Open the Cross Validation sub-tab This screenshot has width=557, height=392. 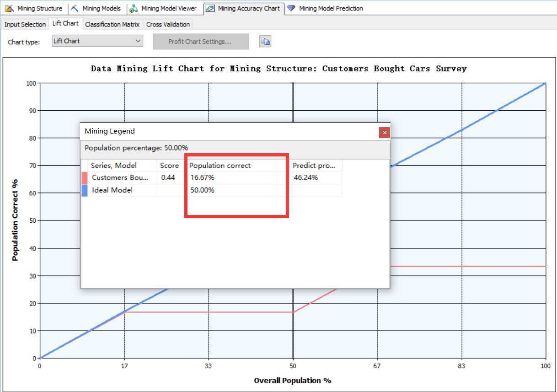click(168, 24)
